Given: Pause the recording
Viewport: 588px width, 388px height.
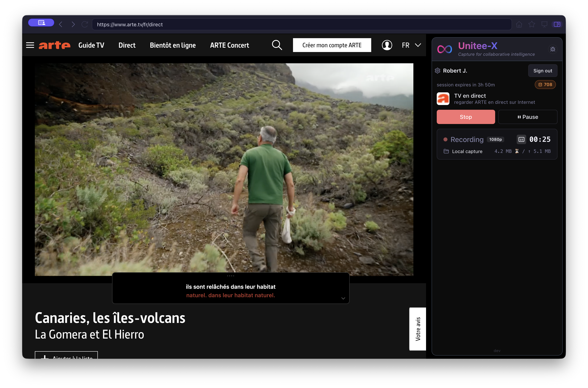Looking at the screenshot, I should [528, 117].
